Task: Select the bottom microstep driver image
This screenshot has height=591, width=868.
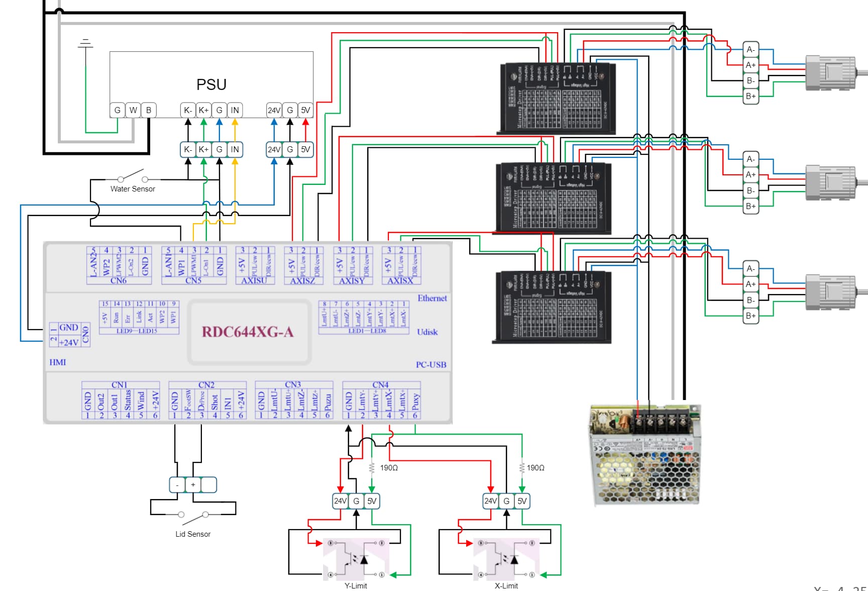Action: (x=553, y=308)
